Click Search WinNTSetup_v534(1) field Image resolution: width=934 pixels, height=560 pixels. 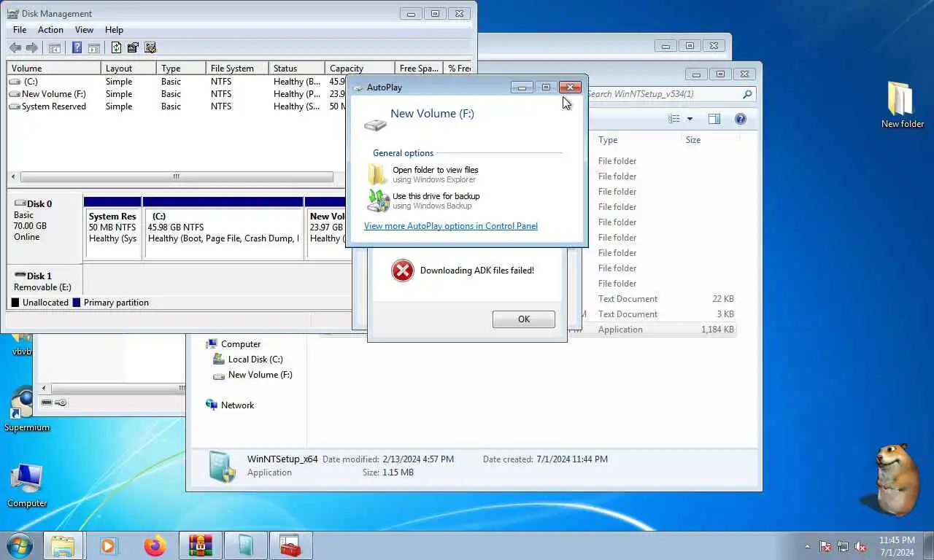tap(663, 94)
